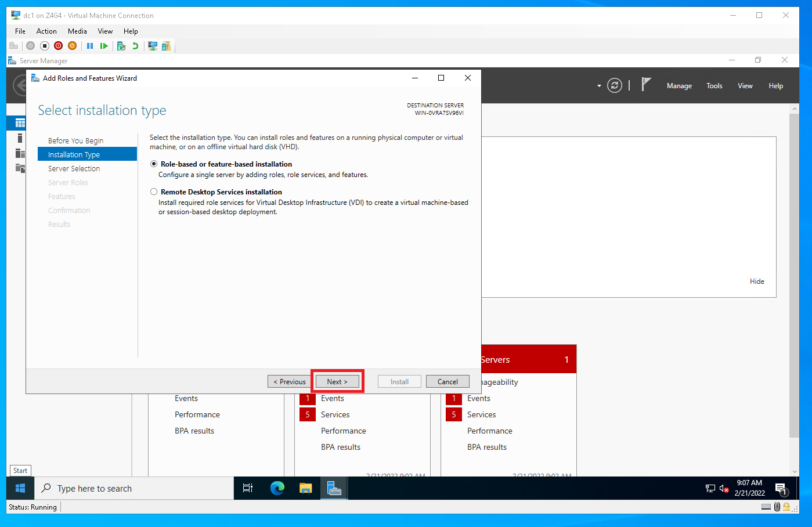Launch Microsoft Edge from the taskbar
This screenshot has width=812, height=527.
click(x=277, y=488)
